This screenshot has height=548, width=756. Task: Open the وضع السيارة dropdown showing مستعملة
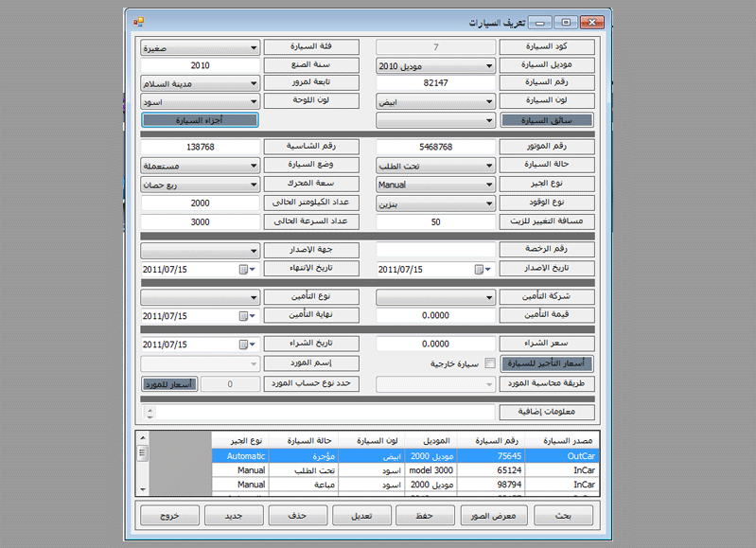coord(200,166)
